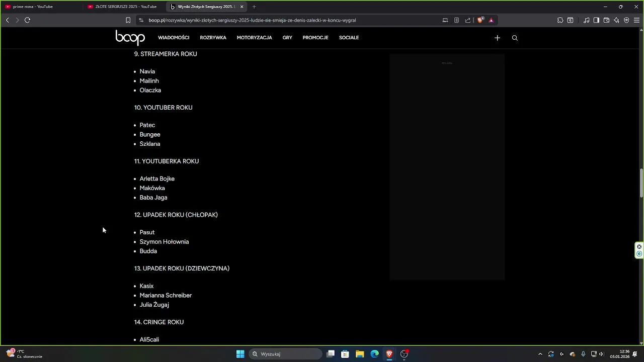
Task: Open the ROZRYWKA menu item
Action: point(213,38)
